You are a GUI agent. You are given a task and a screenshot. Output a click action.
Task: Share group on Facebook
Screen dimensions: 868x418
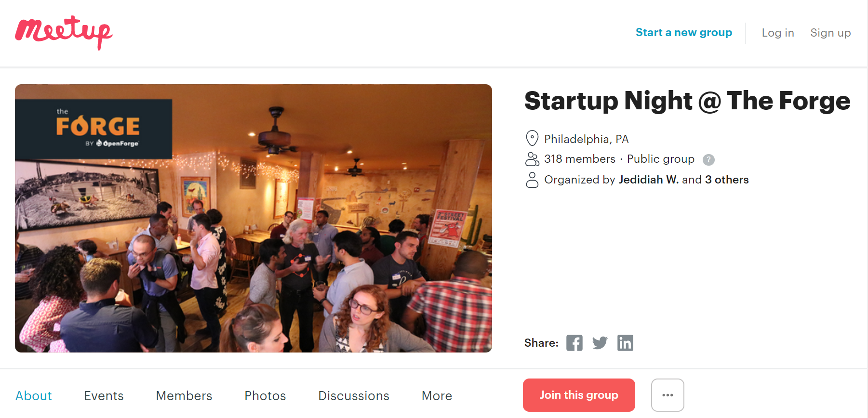(574, 343)
